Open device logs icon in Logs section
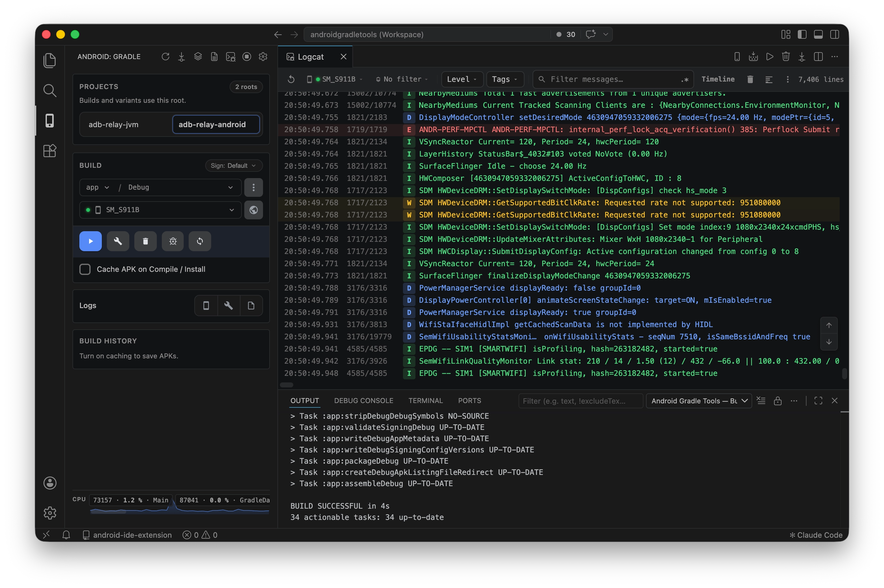Image resolution: width=884 pixels, height=588 pixels. tap(206, 306)
